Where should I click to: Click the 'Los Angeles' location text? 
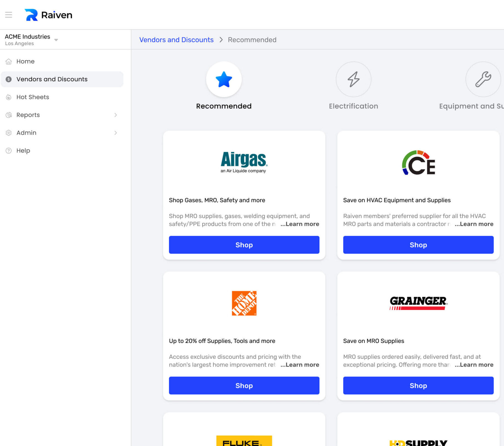point(19,43)
